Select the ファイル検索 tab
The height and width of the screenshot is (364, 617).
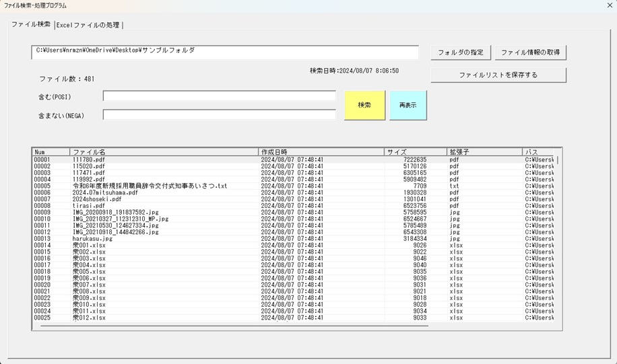click(30, 24)
